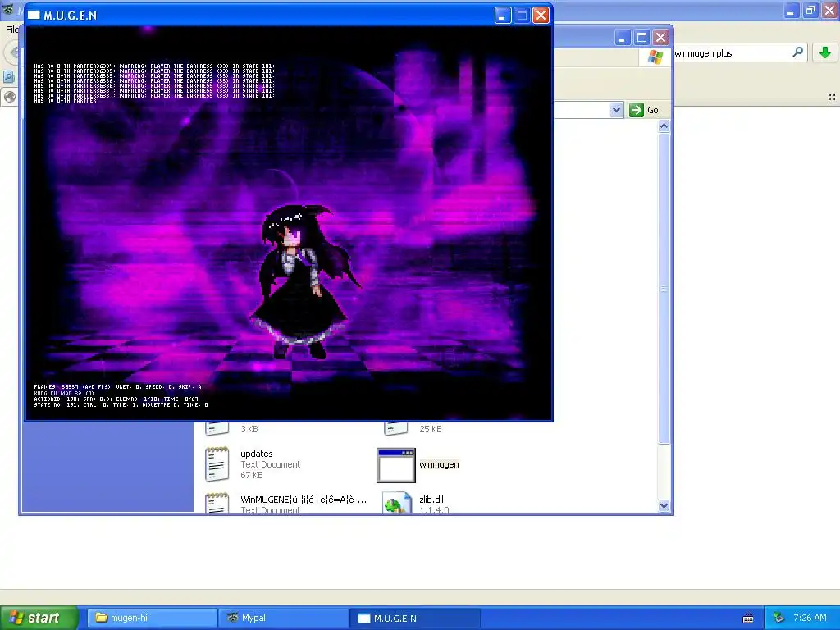This screenshot has width=840, height=630.
Task: Switch to mugen-hi folder on taskbar
Action: 152,618
